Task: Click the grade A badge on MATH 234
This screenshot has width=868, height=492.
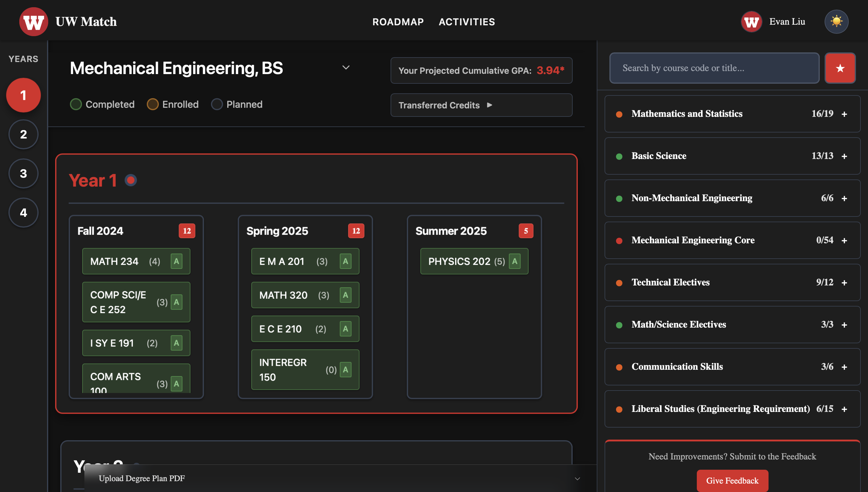Action: (x=176, y=261)
